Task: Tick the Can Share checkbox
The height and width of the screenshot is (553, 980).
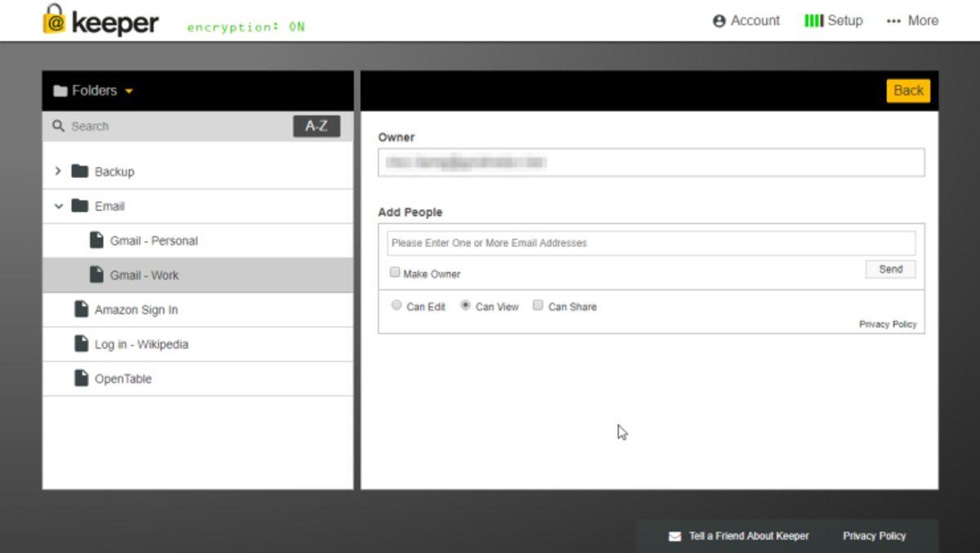Action: point(538,305)
